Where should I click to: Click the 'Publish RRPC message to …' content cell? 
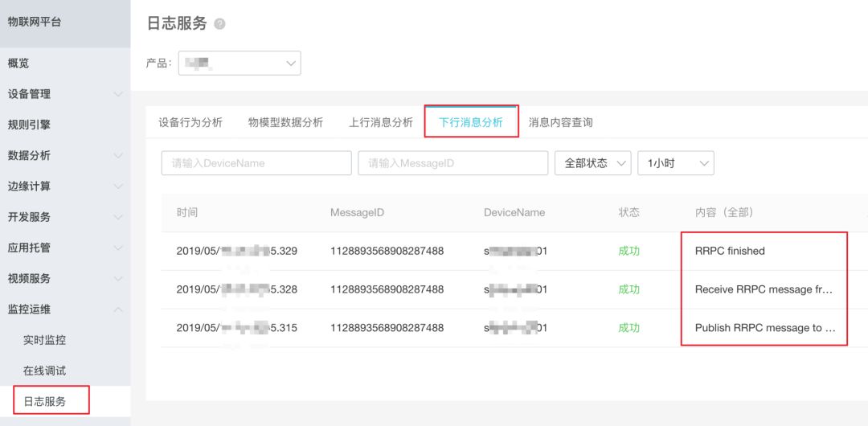764,328
